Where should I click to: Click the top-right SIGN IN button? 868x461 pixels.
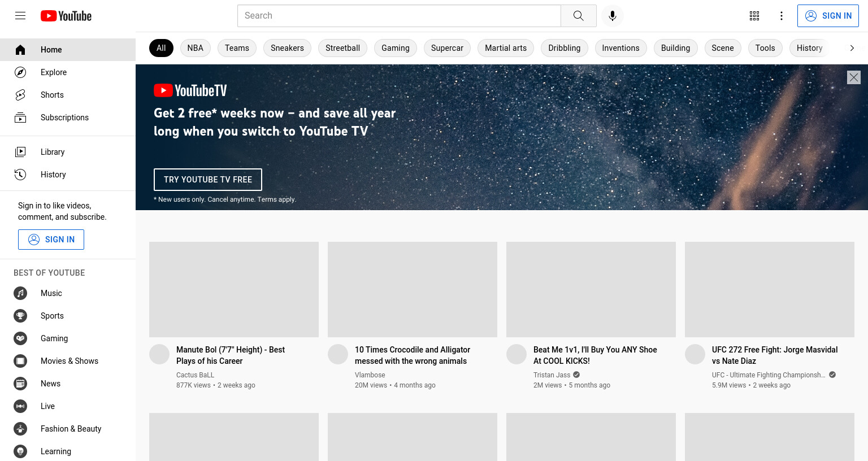pos(828,16)
